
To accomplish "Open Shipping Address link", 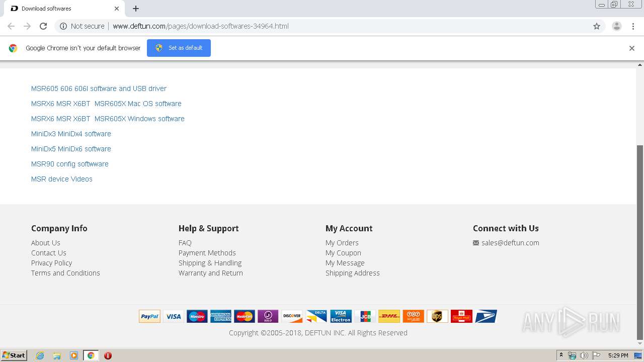I will point(353,273).
